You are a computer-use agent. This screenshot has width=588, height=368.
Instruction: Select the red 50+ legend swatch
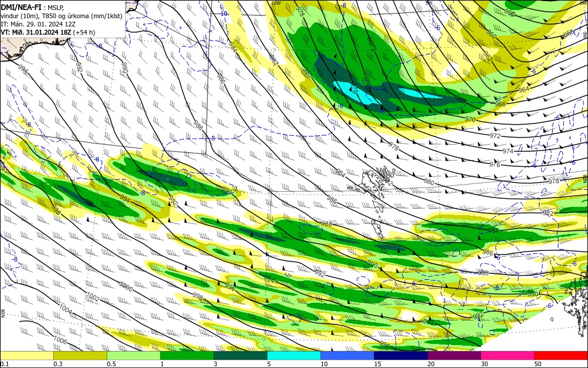pyautogui.click(x=561, y=356)
